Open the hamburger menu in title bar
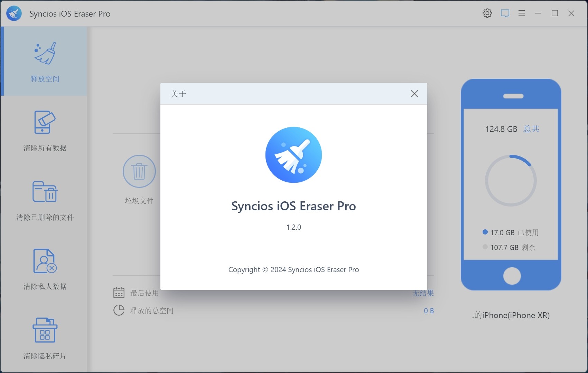Viewport: 588px width, 373px height. coord(522,13)
